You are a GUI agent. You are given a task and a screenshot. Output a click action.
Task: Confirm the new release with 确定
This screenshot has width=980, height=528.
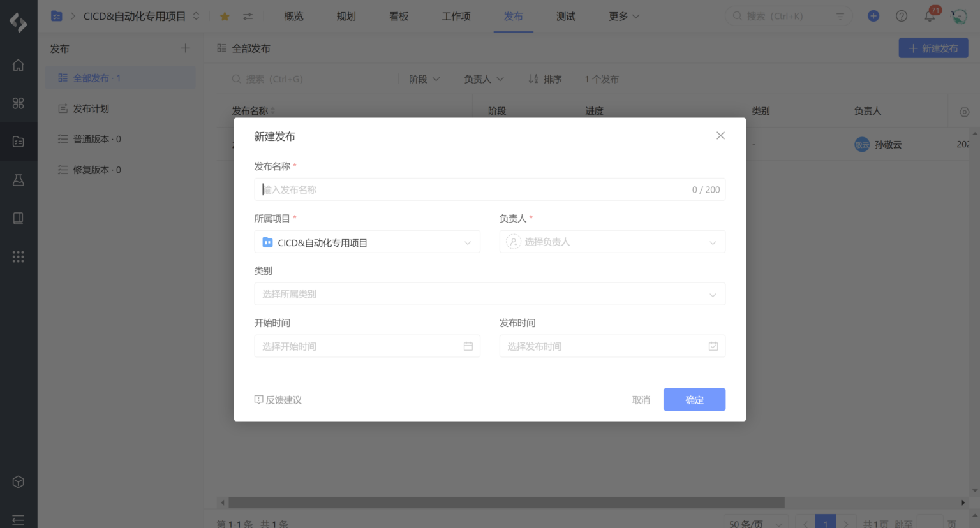pos(694,399)
